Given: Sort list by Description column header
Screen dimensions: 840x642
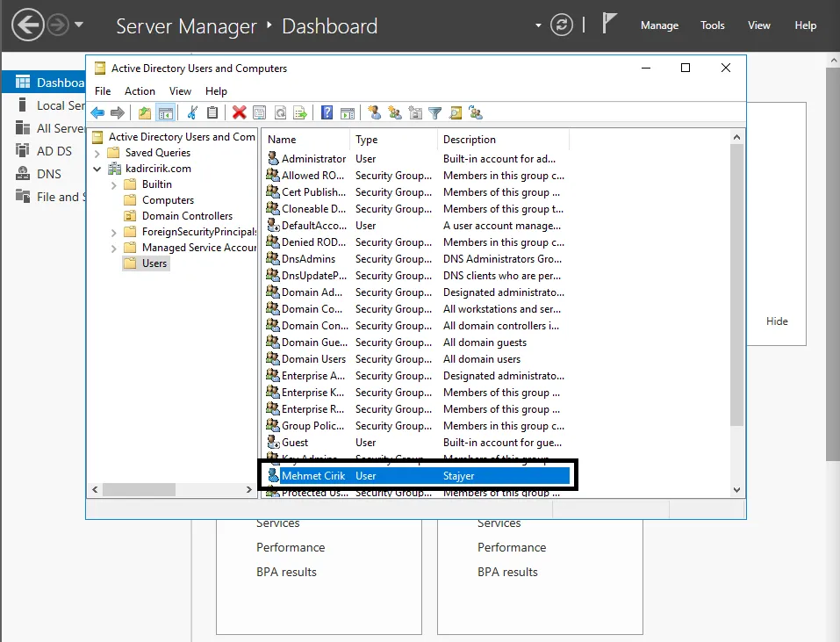Looking at the screenshot, I should click(x=503, y=140).
